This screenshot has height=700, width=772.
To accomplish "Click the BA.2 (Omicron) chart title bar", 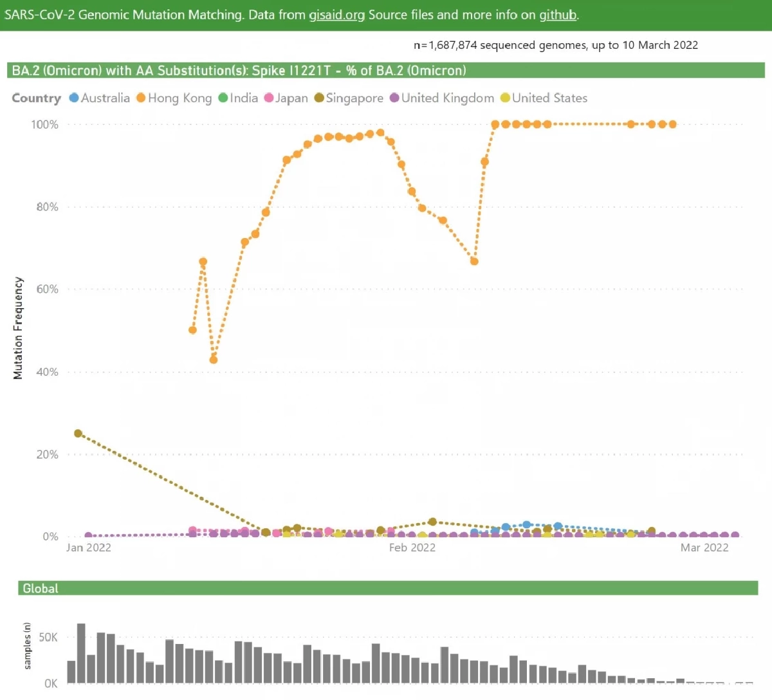I will pyautogui.click(x=386, y=70).
